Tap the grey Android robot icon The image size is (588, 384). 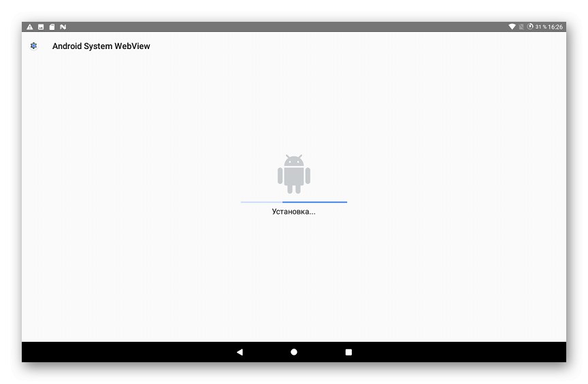click(294, 174)
